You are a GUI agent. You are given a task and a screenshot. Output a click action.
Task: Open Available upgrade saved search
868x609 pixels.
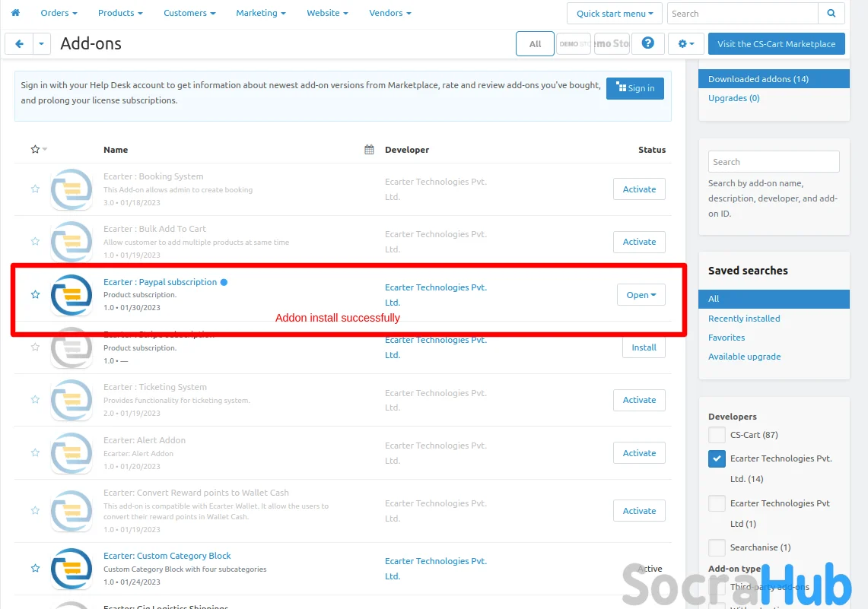(745, 357)
